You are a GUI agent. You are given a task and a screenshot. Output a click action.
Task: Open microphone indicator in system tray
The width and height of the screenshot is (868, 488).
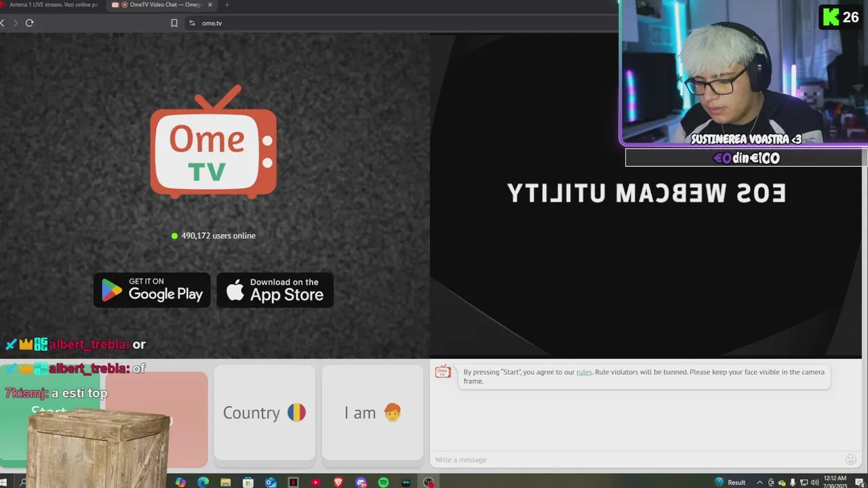(x=793, y=483)
